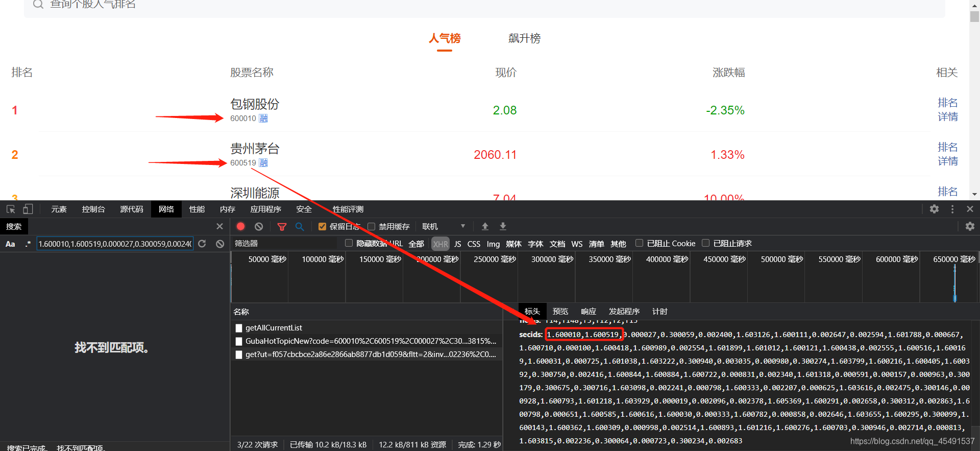Toggle match case Aa in search

[10, 244]
